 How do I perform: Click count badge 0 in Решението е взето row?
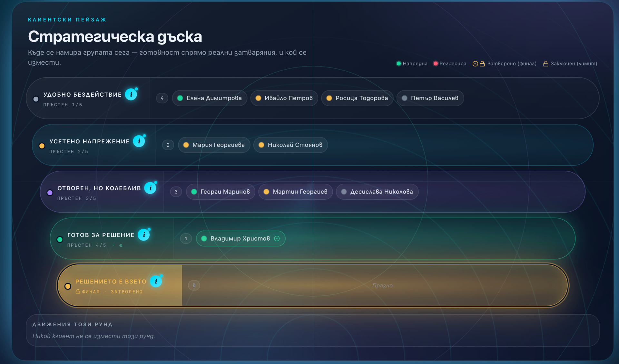(194, 285)
